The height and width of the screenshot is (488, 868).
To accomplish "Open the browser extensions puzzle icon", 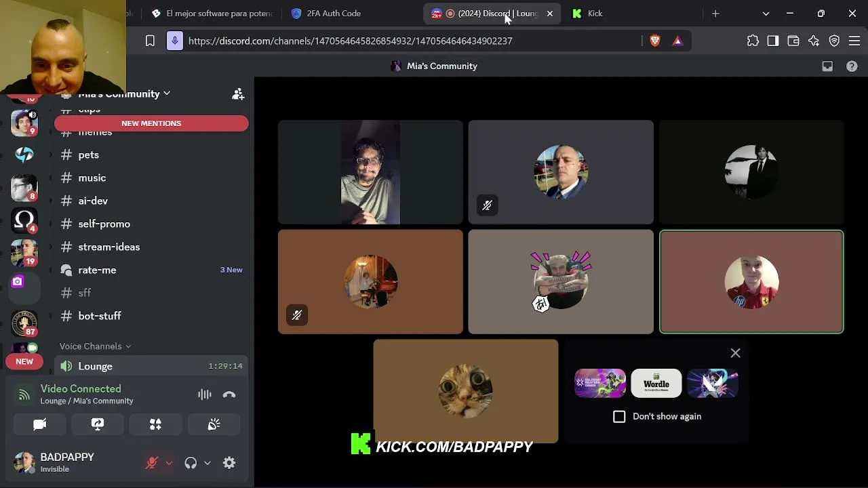I will click(x=753, y=41).
